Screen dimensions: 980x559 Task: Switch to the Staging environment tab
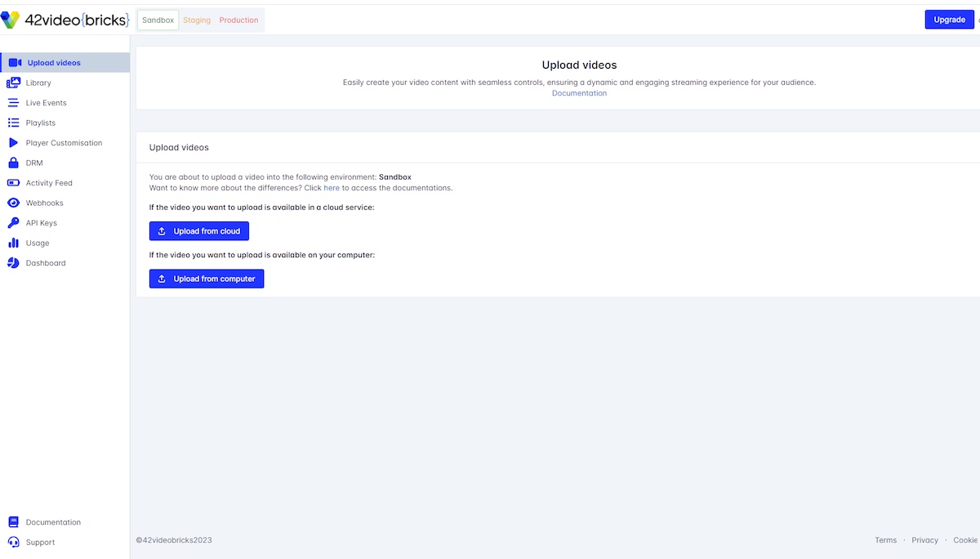click(197, 20)
